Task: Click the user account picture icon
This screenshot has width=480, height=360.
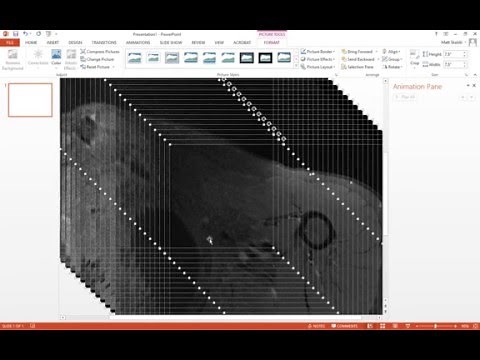Action: (473, 42)
